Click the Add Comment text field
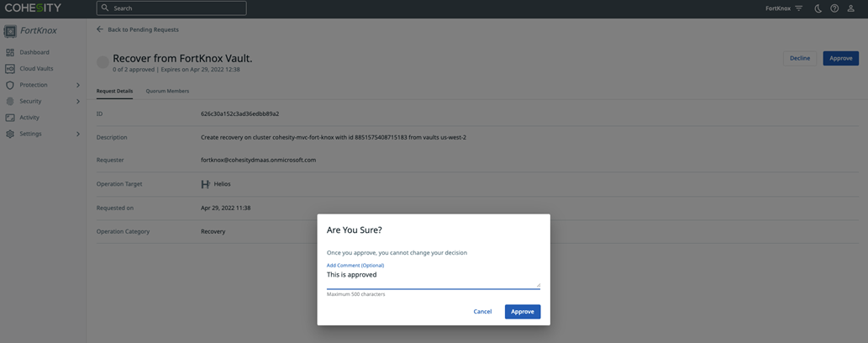This screenshot has width=868, height=343. (x=434, y=278)
